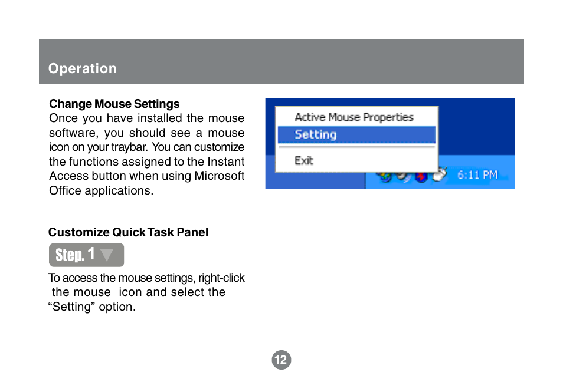Click the "Setting" option instruction text

coord(92,307)
